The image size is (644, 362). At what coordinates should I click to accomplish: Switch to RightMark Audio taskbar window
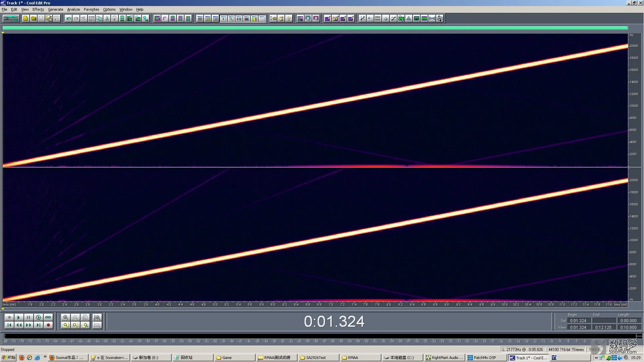tap(444, 358)
